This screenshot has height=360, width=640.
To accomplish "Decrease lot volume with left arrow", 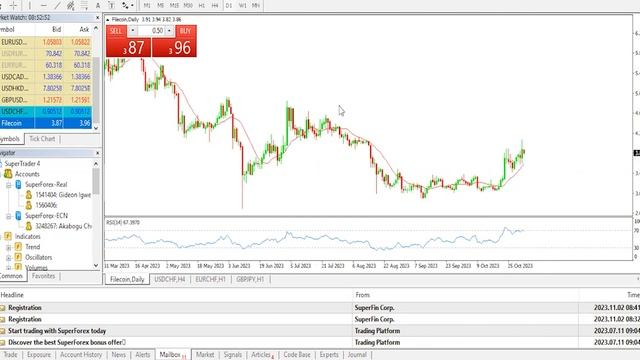I will click(132, 31).
